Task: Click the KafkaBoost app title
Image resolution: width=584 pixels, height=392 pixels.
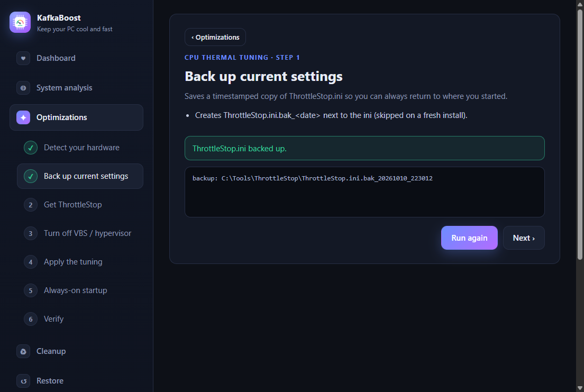Action: point(59,18)
